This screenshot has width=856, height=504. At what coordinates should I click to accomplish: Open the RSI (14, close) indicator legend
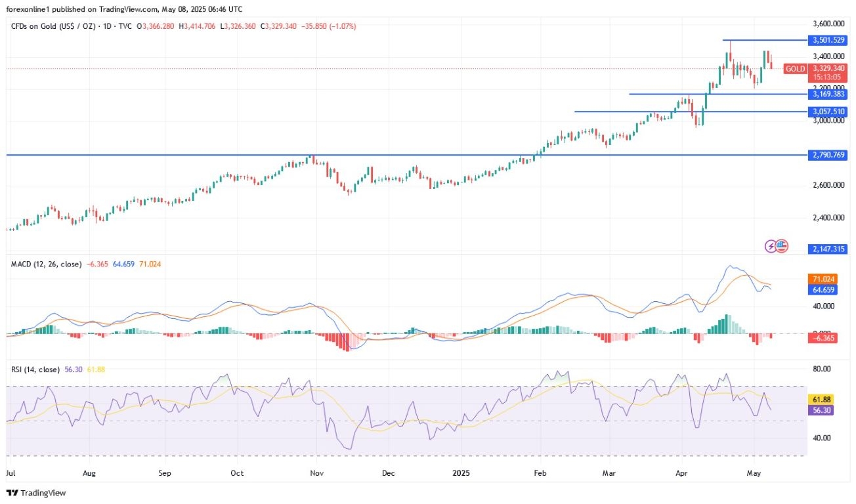click(x=35, y=369)
